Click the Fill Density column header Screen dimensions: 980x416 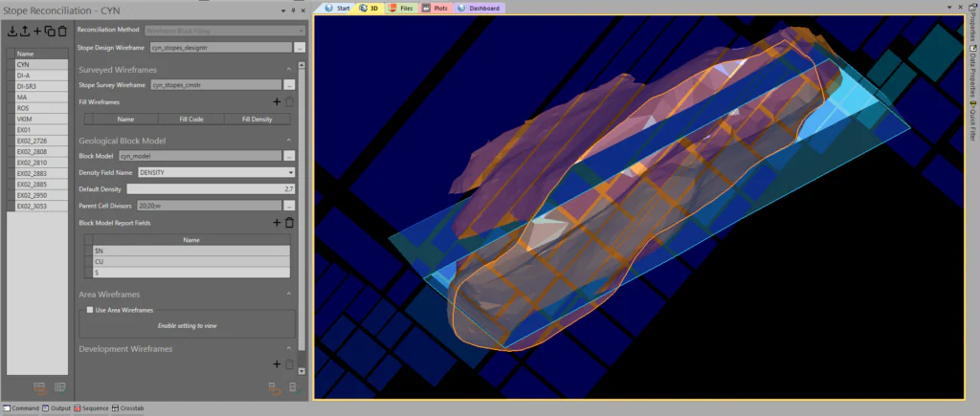(x=257, y=119)
